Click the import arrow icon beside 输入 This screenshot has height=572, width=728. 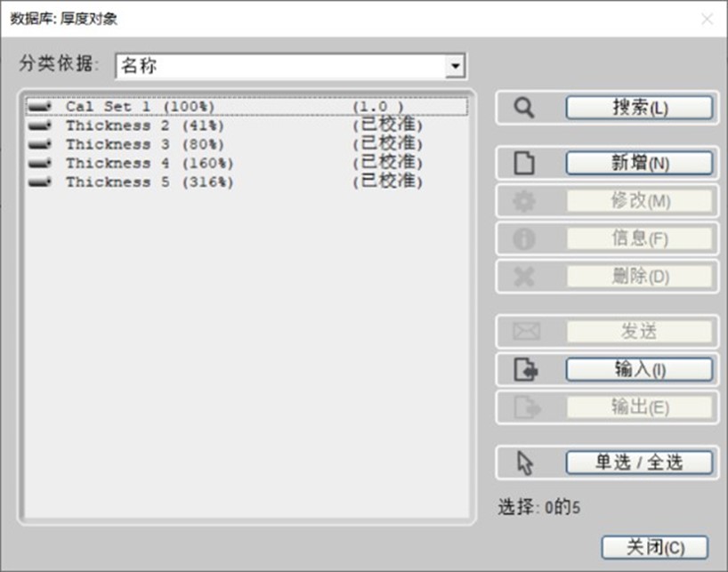tap(525, 369)
